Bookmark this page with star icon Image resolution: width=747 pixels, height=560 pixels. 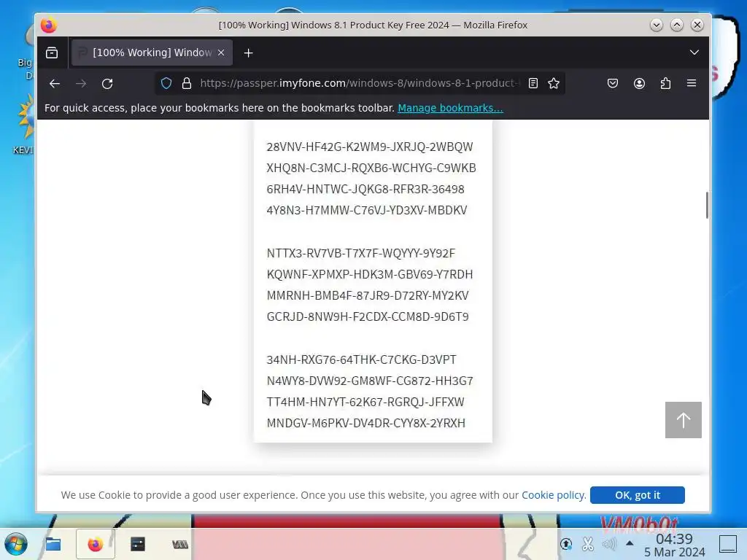(554, 83)
